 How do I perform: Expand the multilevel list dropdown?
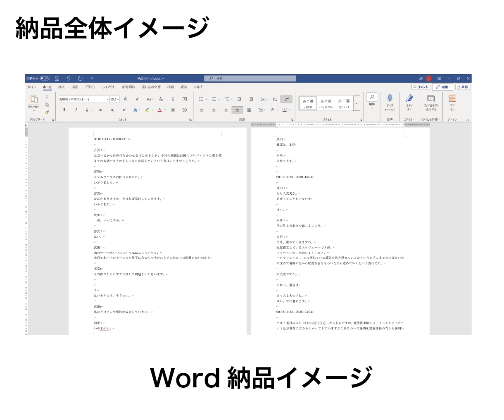point(231,99)
